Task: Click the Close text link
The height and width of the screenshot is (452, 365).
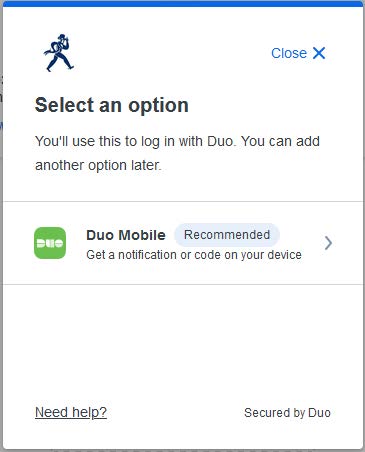Action: [x=289, y=53]
